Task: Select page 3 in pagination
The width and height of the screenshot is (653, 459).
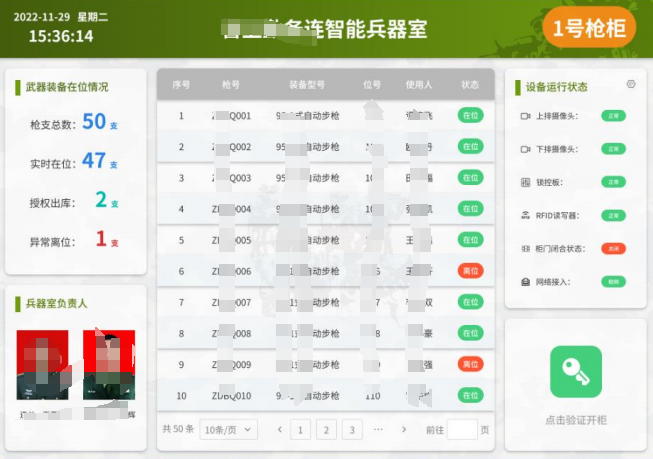Action: pyautogui.click(x=352, y=430)
